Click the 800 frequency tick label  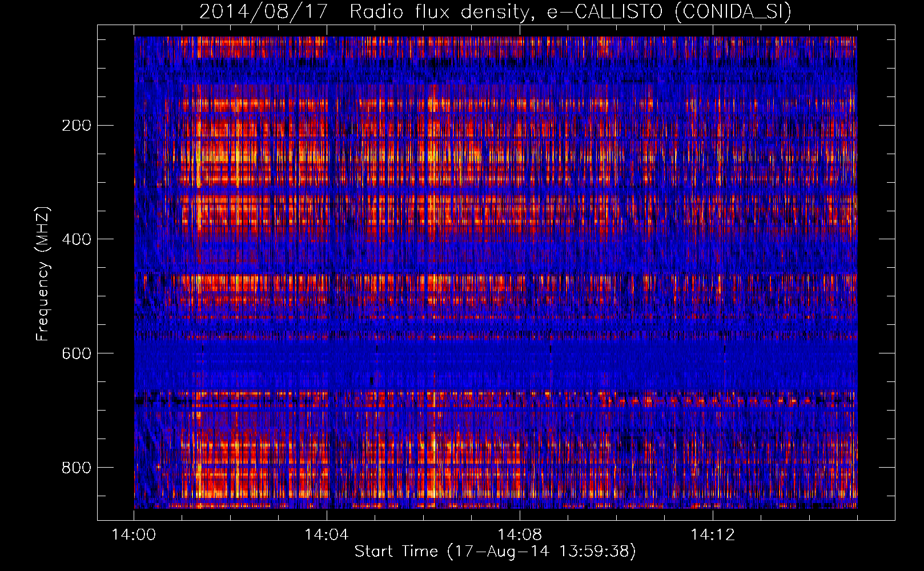point(77,468)
